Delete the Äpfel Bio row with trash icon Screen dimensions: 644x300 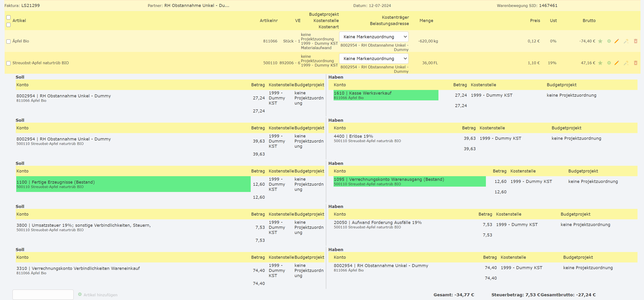[x=635, y=41]
